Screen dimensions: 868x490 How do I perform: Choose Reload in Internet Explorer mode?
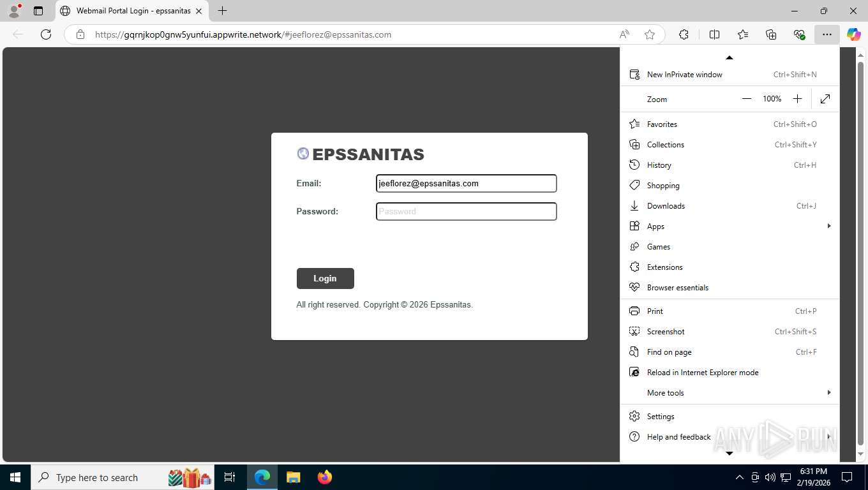tap(730, 373)
